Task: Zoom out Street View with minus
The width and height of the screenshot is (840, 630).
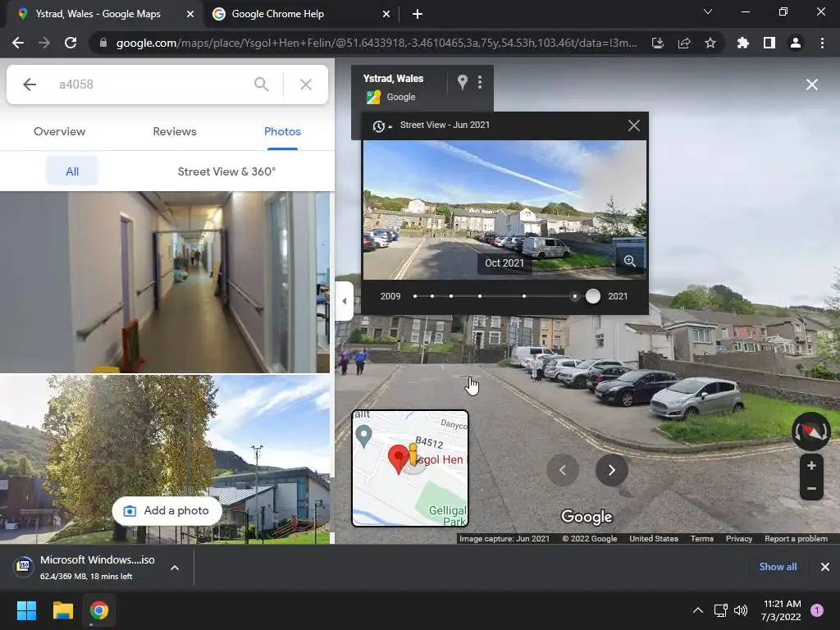Action: [811, 489]
